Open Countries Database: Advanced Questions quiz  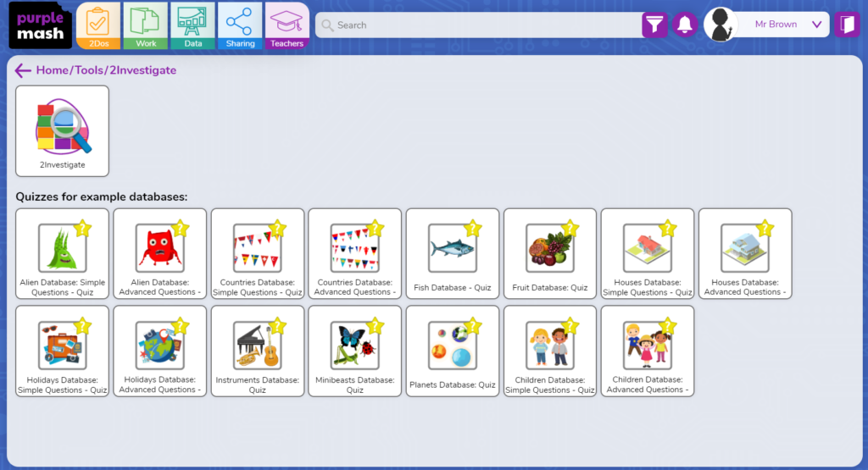point(355,254)
